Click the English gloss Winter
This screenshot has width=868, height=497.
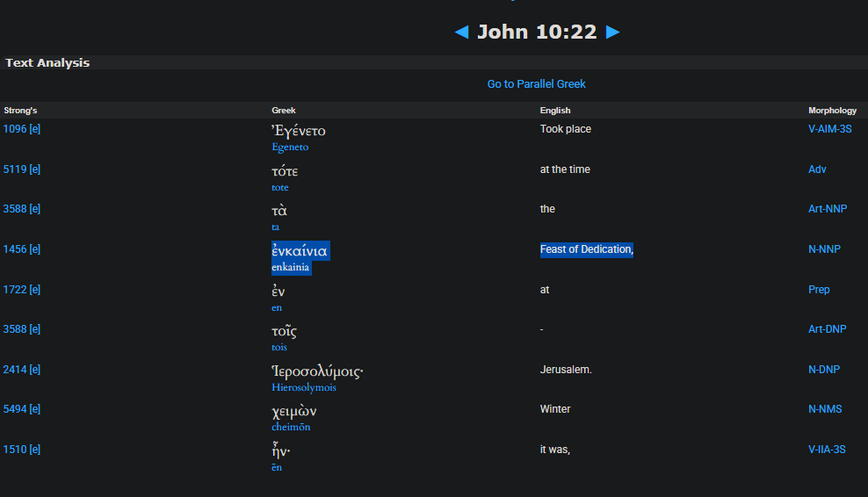(555, 409)
